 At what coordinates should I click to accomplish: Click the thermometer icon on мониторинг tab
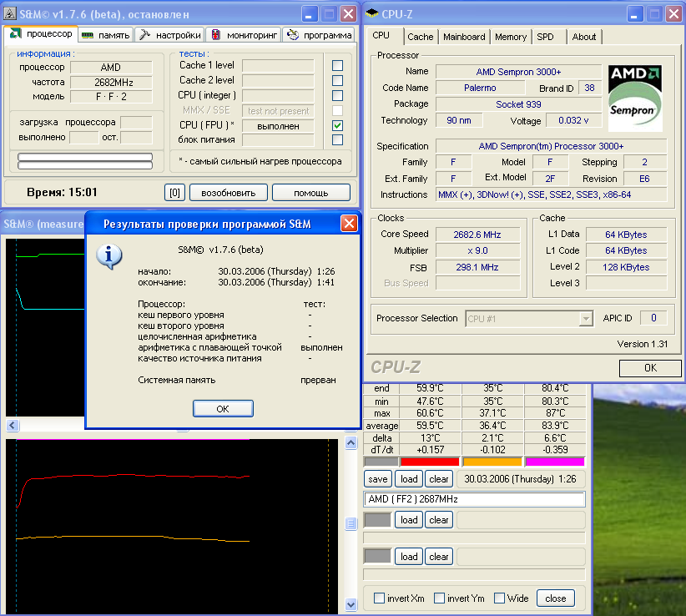coord(215,34)
